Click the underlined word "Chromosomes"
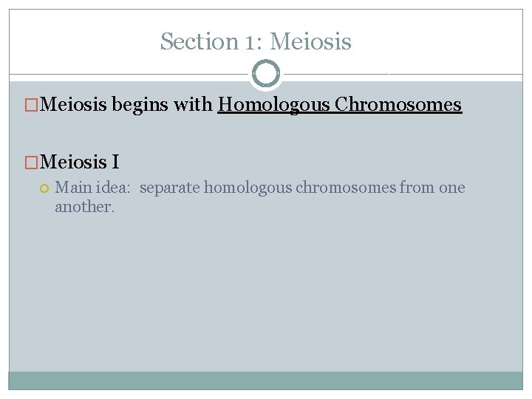This screenshot has height=399, width=532. tap(398, 105)
